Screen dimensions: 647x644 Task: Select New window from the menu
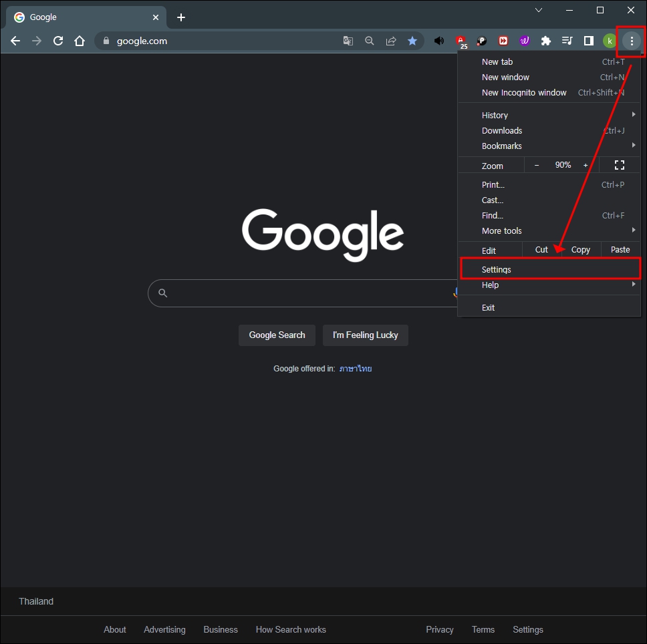pos(549,77)
